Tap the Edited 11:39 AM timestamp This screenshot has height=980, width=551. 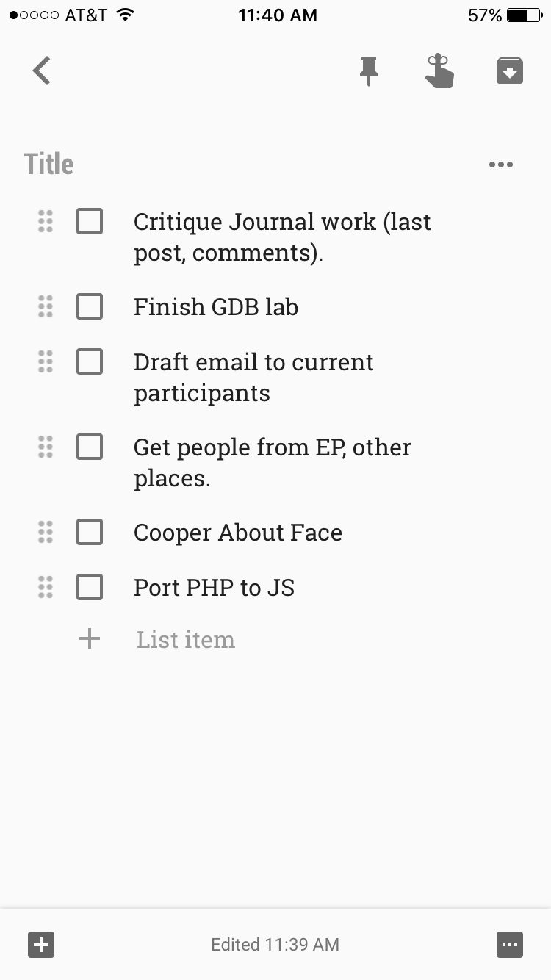click(x=275, y=945)
